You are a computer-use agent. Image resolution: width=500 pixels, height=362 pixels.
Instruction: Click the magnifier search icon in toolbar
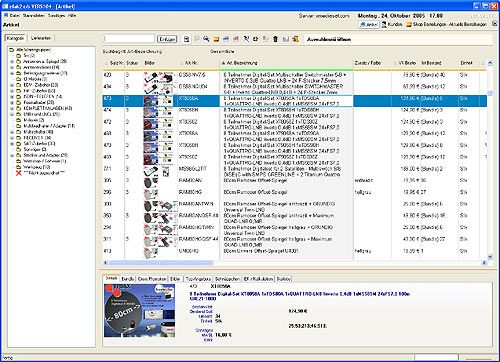pyautogui.click(x=206, y=39)
